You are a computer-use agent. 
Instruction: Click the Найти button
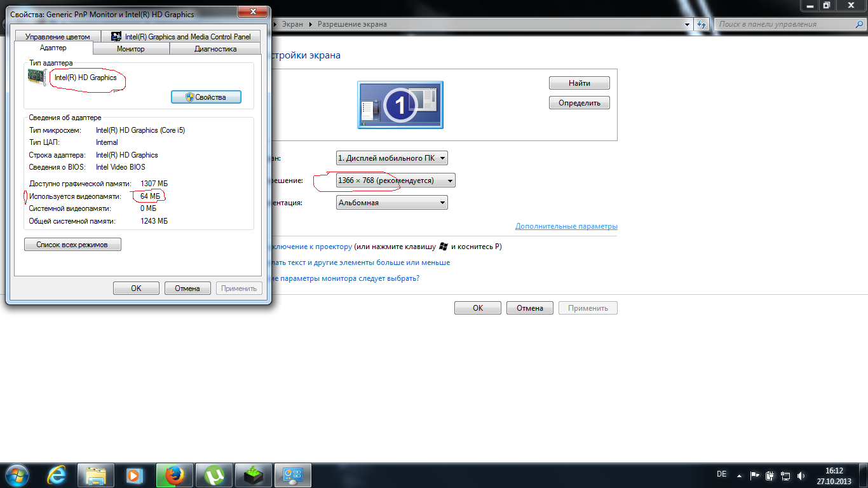tap(580, 83)
